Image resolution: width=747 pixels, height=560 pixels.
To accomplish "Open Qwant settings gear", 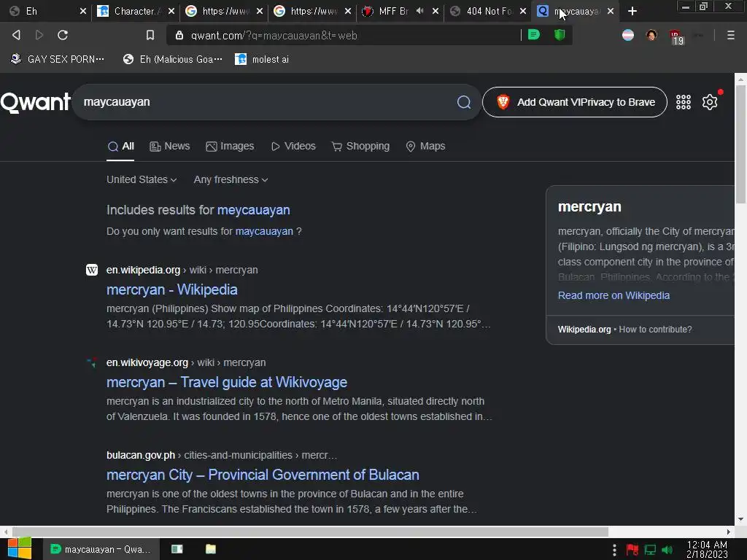I will [710, 102].
